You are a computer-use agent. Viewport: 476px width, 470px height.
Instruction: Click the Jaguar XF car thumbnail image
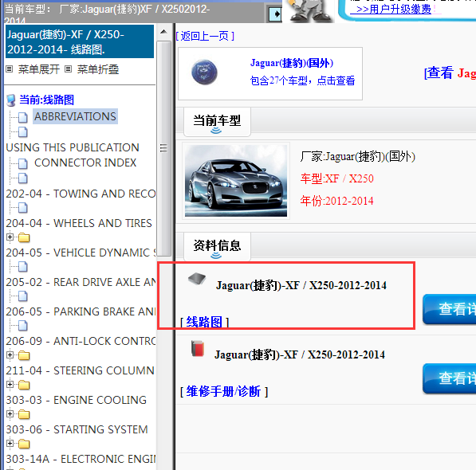[x=236, y=181]
